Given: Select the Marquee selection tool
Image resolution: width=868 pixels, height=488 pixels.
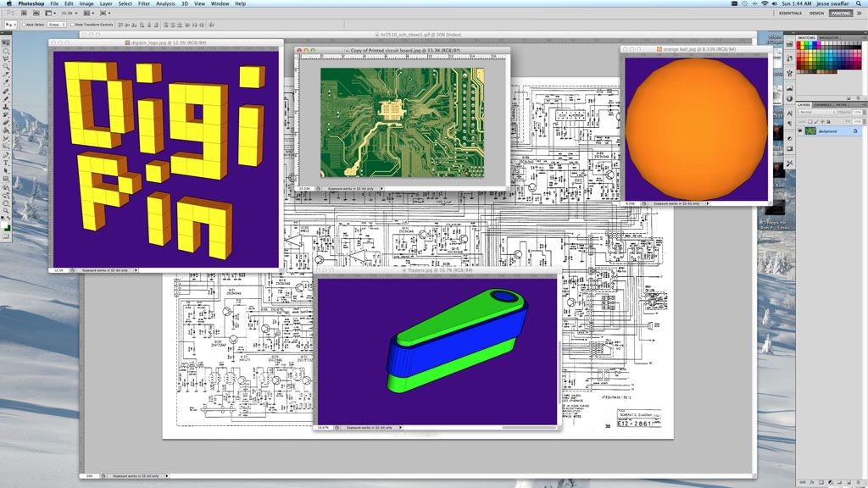Looking at the screenshot, I should [6, 51].
